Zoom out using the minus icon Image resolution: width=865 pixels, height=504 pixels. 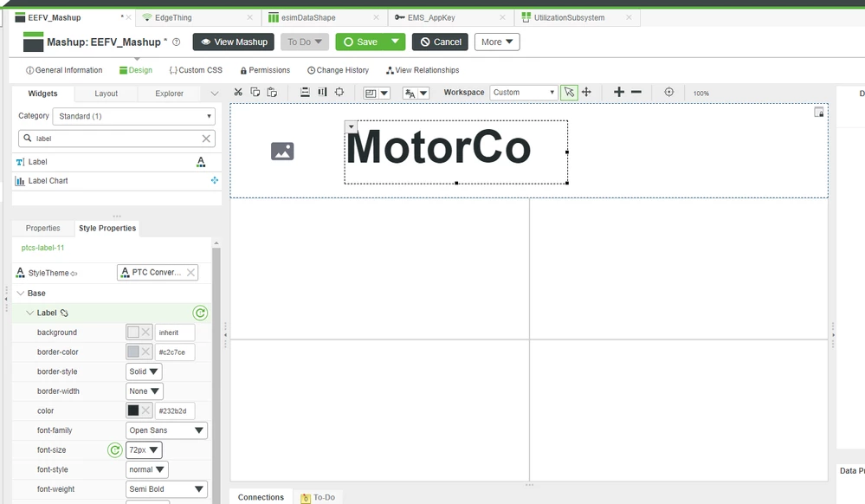635,92
